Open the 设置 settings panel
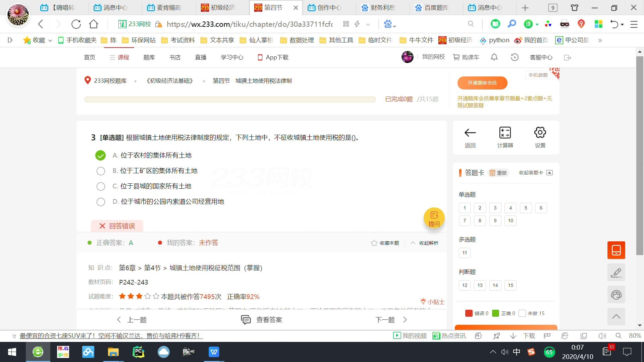 [x=540, y=137]
